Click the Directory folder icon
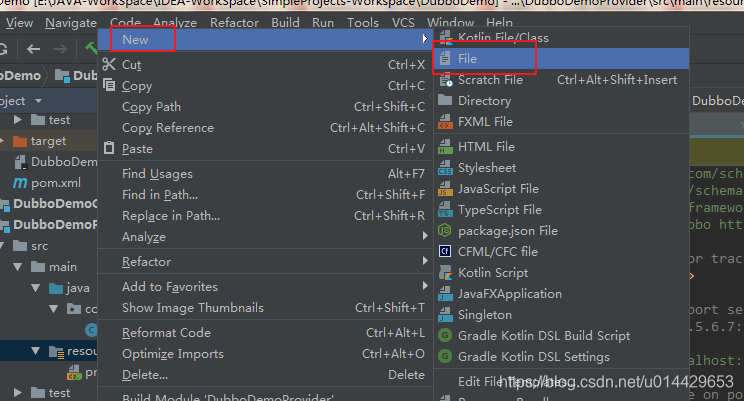 (x=445, y=100)
